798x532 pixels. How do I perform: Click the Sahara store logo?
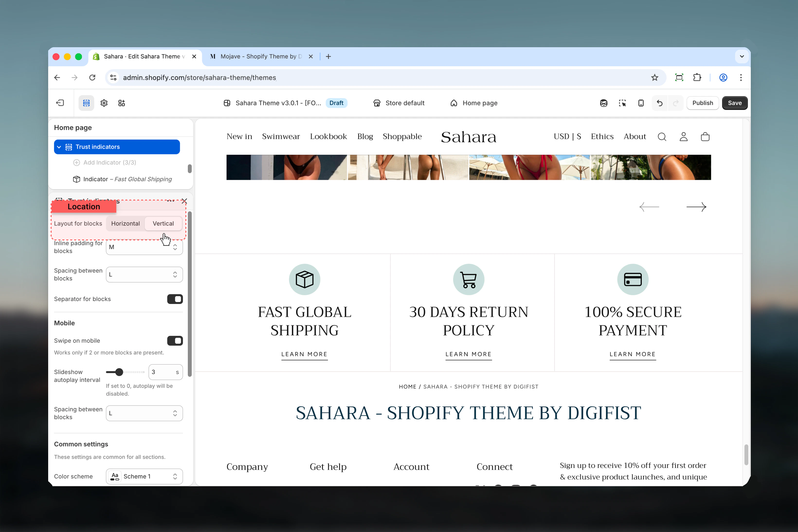coord(469,137)
